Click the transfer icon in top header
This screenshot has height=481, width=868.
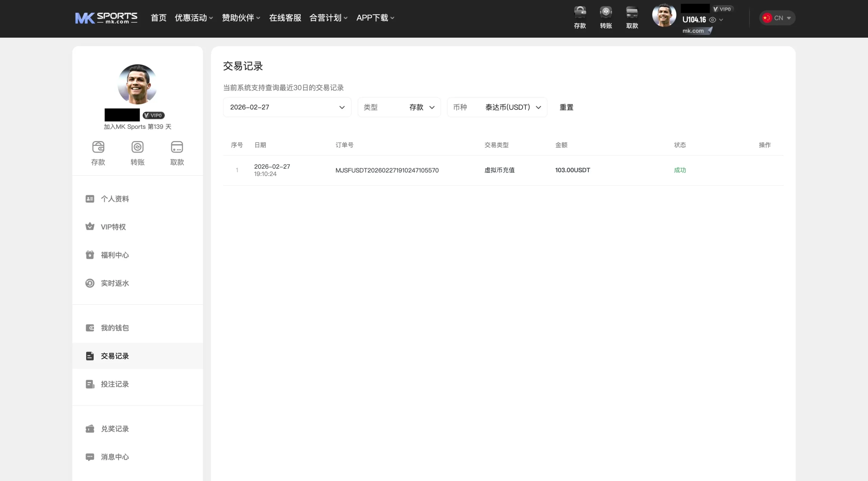click(606, 13)
